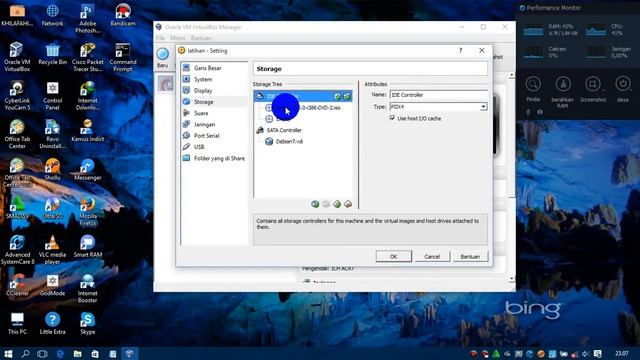
Task: Click Bantuan button in Setting dialog
Action: pos(470,256)
